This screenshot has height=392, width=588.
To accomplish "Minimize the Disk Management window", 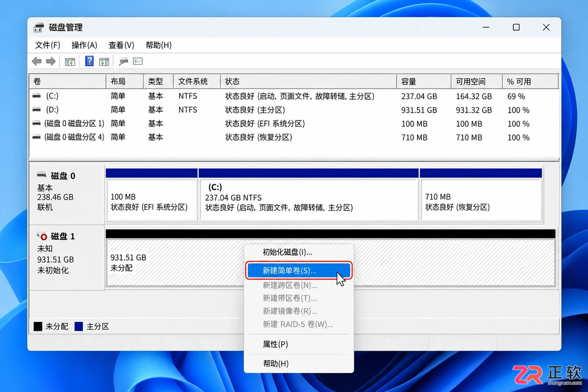I will [x=486, y=27].
